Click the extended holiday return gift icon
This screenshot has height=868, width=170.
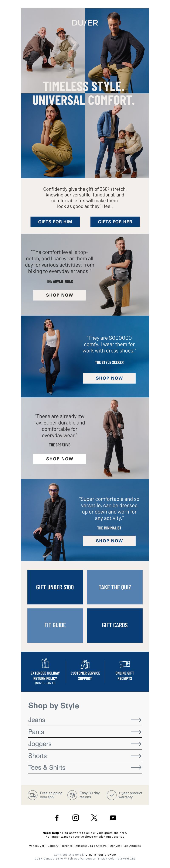[45, 663]
